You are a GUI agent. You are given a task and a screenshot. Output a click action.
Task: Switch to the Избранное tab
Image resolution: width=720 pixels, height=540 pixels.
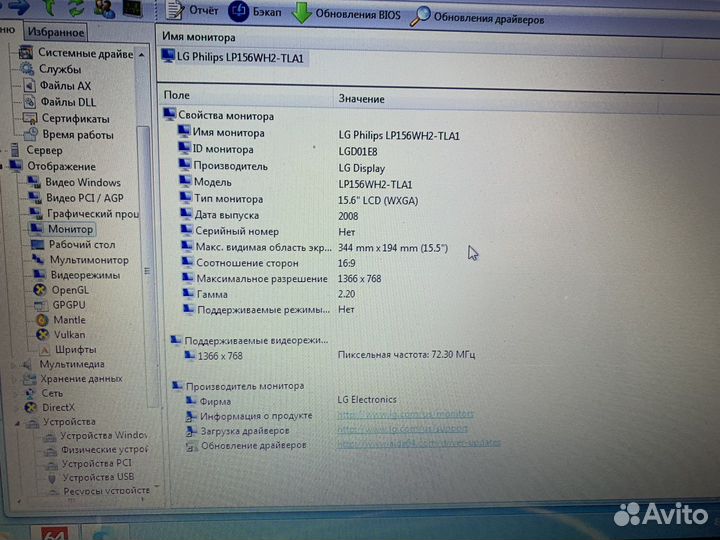[56, 32]
